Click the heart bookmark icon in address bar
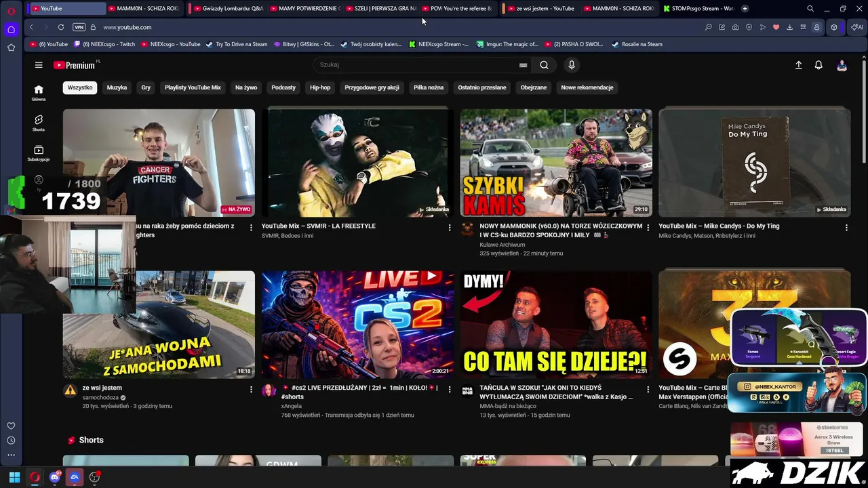868x488 pixels. coord(776,27)
